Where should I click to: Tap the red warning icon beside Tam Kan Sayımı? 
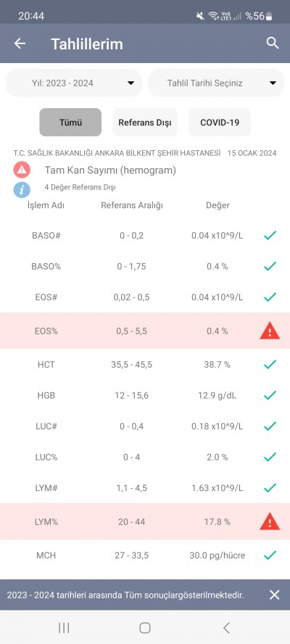click(x=22, y=169)
